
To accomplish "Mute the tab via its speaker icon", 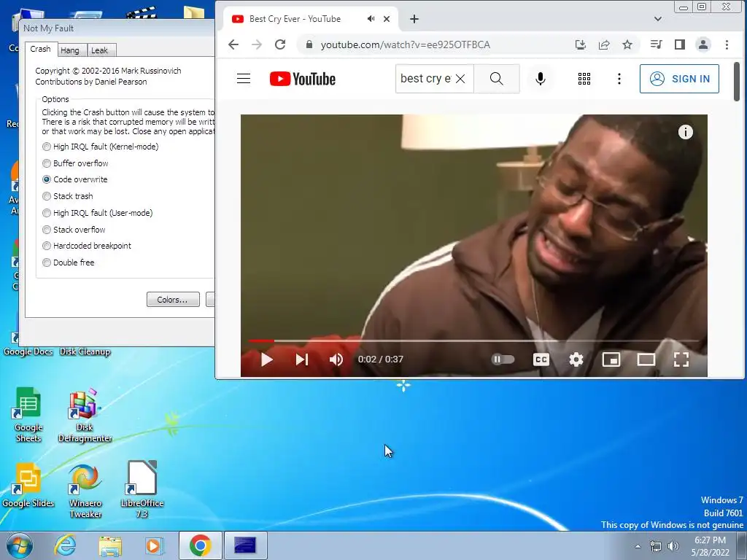I will click(x=371, y=19).
